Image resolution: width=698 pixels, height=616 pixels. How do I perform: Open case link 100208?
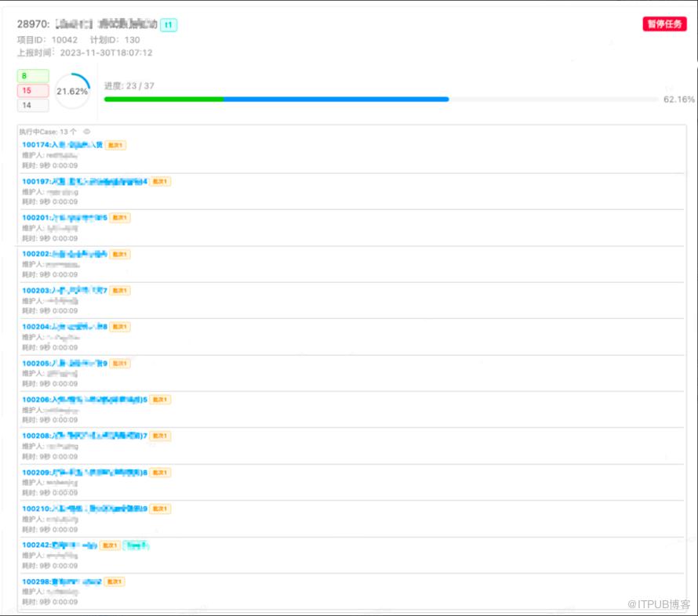pyautogui.click(x=85, y=436)
